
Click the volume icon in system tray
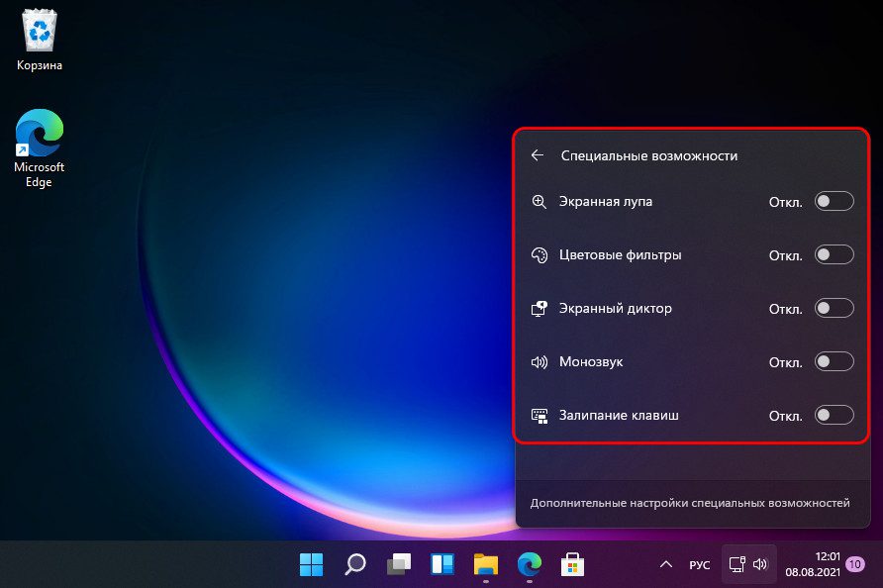point(760,564)
